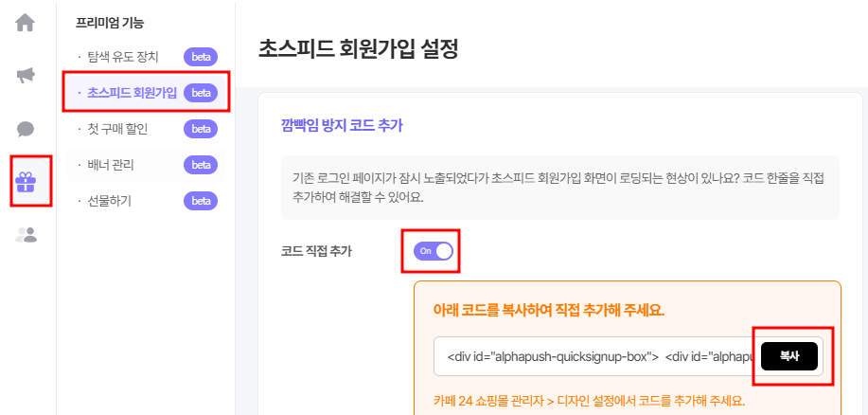The image size is (868, 415).
Task: Open the 선물하기 menu item
Action: 109,201
